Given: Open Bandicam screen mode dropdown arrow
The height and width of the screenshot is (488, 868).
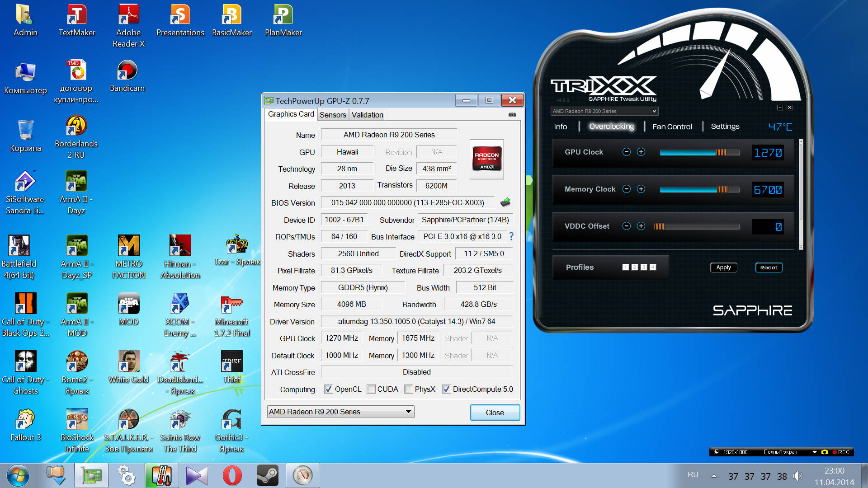Looking at the screenshot, I should [x=814, y=452].
